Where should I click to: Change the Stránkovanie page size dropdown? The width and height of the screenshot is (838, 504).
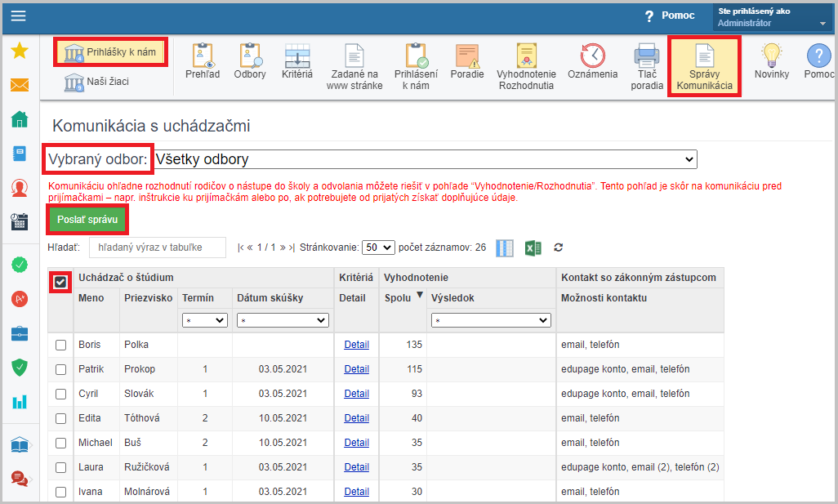[378, 248]
